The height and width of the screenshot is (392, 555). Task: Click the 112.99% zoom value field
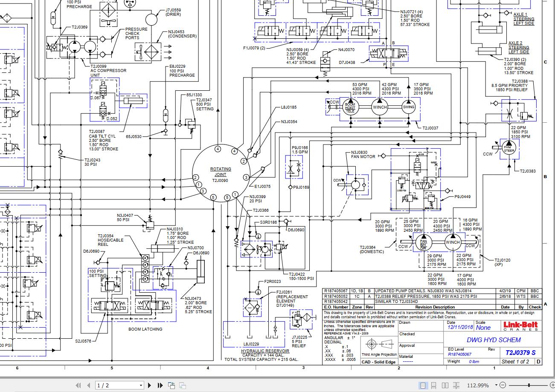477,385
